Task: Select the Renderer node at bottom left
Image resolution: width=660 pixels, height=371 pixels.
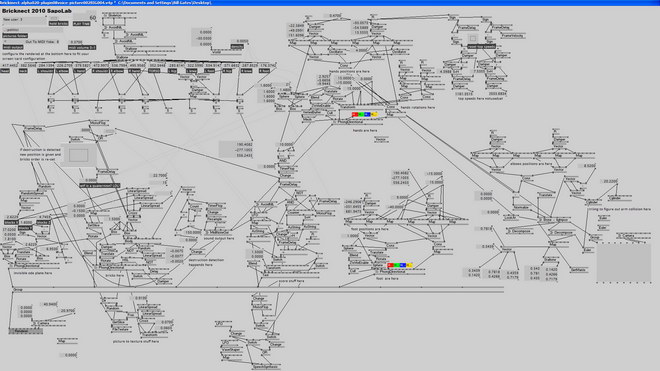Action: coord(26,331)
